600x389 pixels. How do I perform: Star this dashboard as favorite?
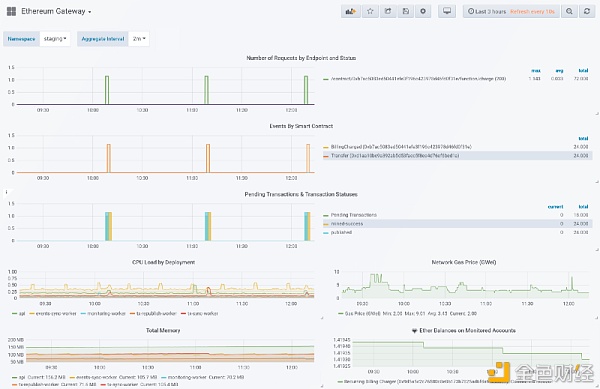click(370, 11)
